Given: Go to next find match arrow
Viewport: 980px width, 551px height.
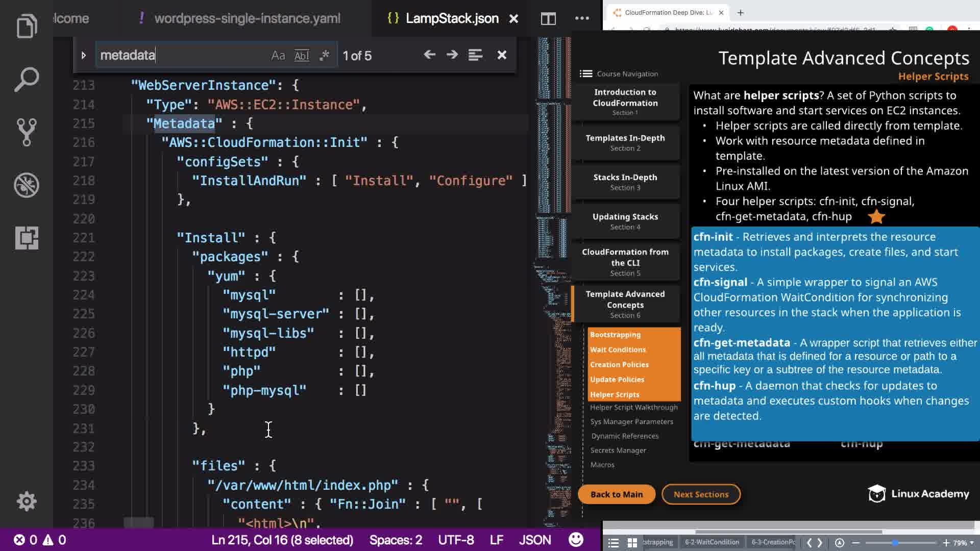Looking at the screenshot, I should (x=452, y=55).
